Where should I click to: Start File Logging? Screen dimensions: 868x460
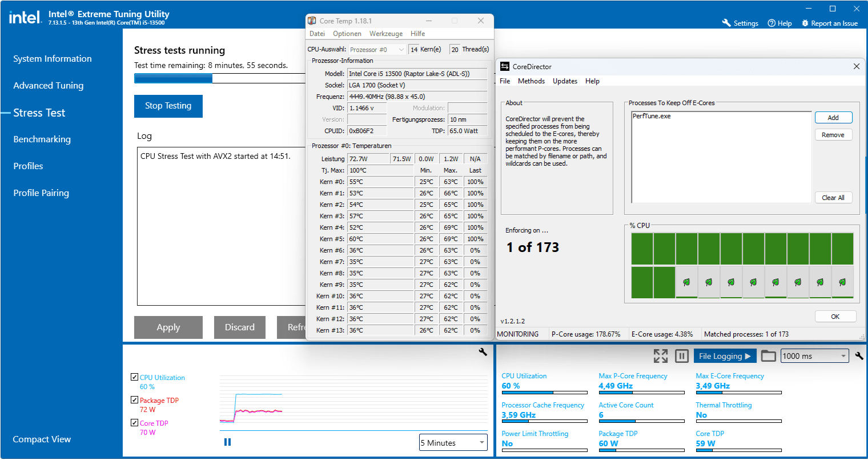click(725, 356)
